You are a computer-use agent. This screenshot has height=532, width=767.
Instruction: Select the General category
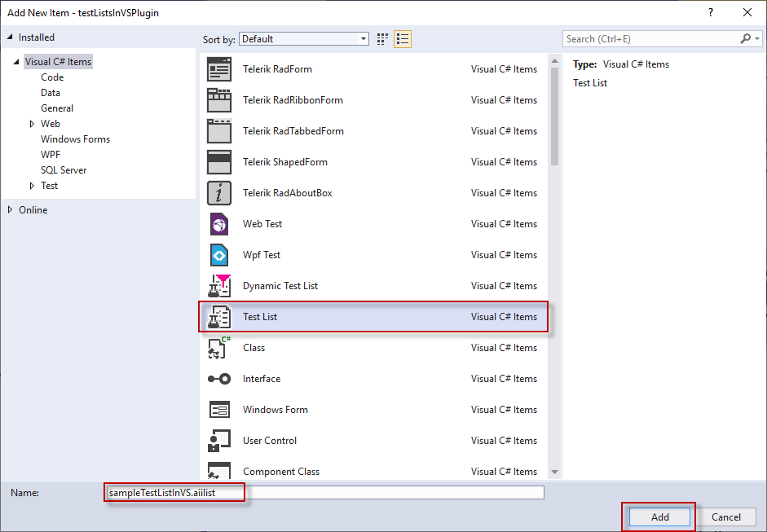click(x=57, y=108)
